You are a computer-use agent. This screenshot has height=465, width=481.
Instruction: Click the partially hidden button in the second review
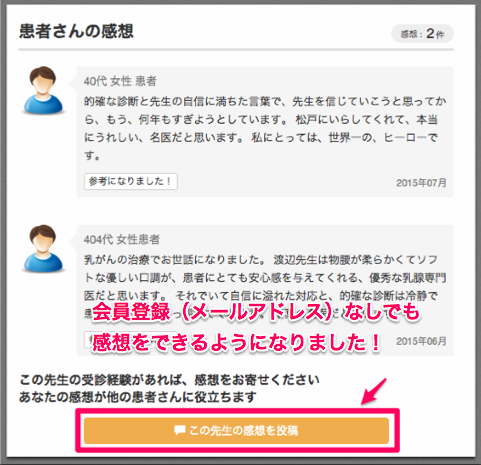pos(88,339)
